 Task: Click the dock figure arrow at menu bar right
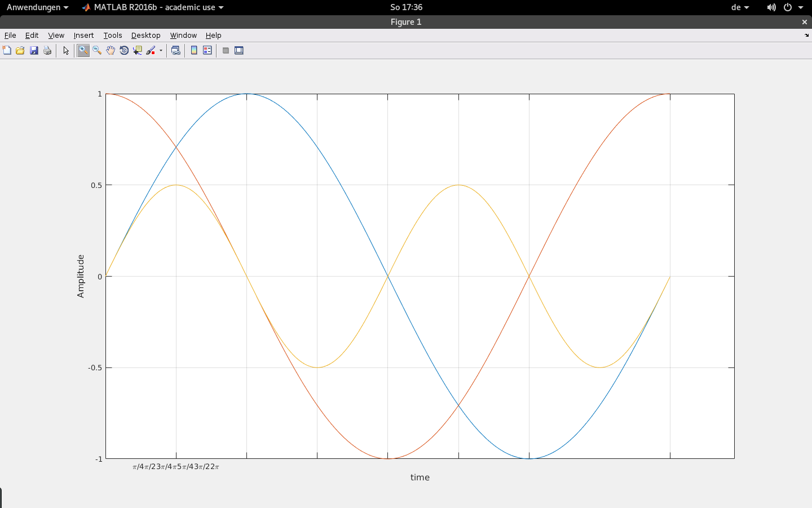click(806, 35)
